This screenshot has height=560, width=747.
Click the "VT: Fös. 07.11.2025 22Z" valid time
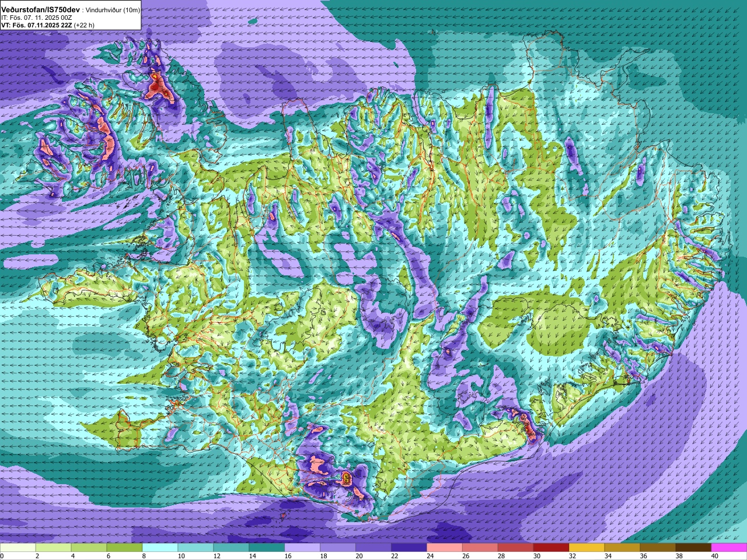(x=37, y=25)
